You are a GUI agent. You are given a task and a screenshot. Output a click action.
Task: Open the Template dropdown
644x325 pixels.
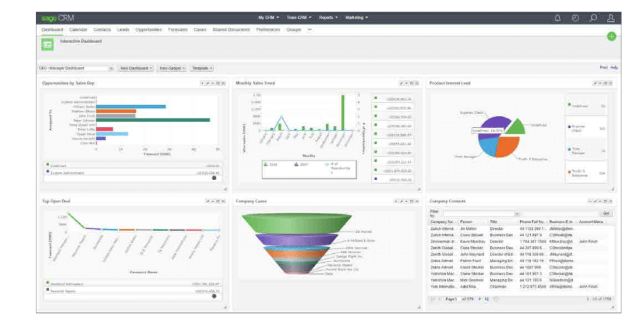(x=202, y=68)
